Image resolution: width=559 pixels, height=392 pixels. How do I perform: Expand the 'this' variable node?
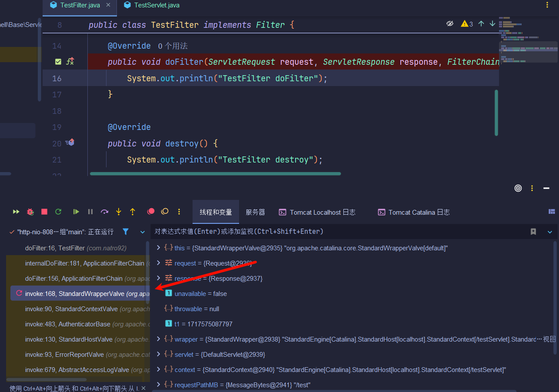[x=158, y=248]
